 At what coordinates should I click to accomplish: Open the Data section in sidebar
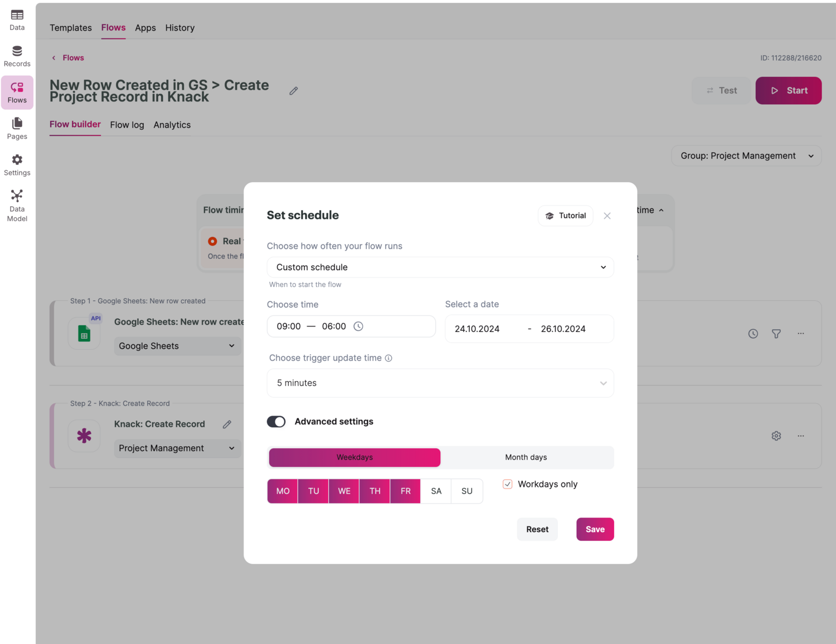pyautogui.click(x=17, y=20)
